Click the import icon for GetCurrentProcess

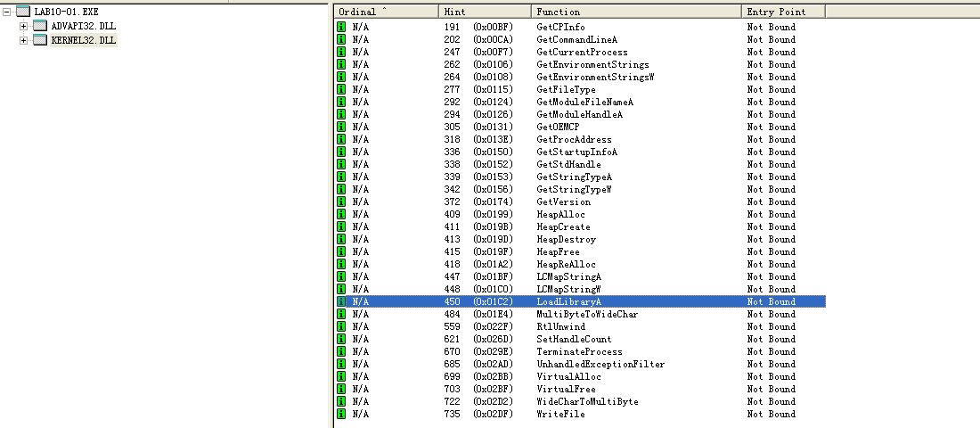pyautogui.click(x=341, y=52)
